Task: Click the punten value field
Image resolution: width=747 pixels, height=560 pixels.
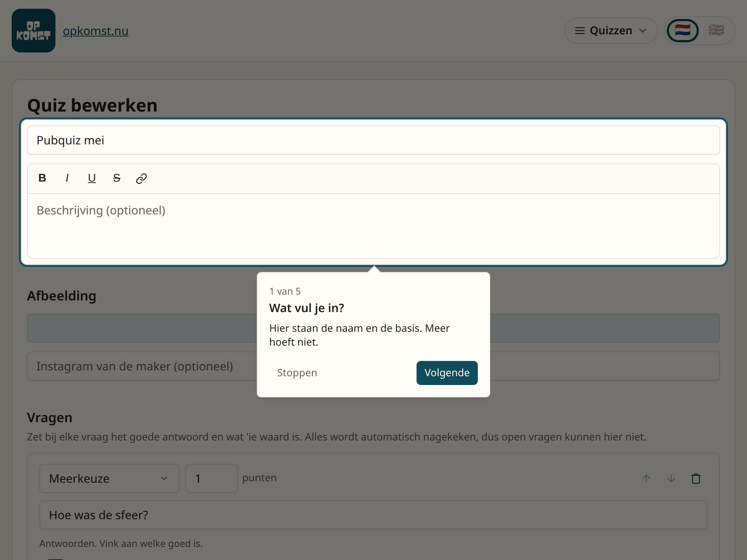Action: (212, 478)
